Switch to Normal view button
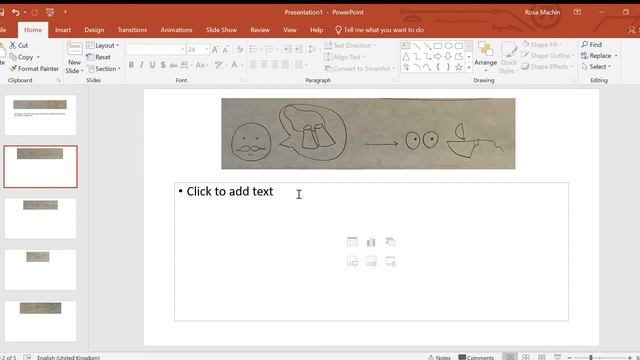 click(510, 357)
